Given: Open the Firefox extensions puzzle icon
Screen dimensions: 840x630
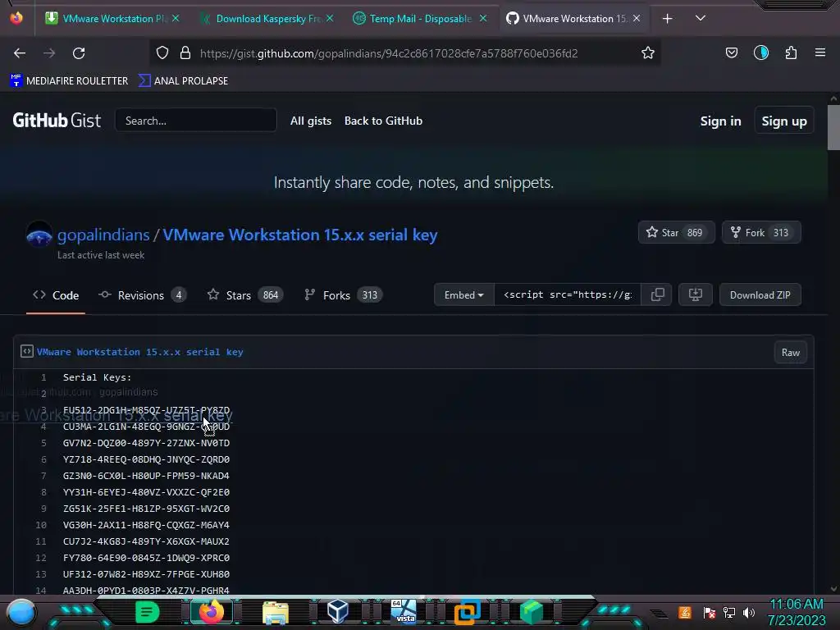Looking at the screenshot, I should click(791, 53).
